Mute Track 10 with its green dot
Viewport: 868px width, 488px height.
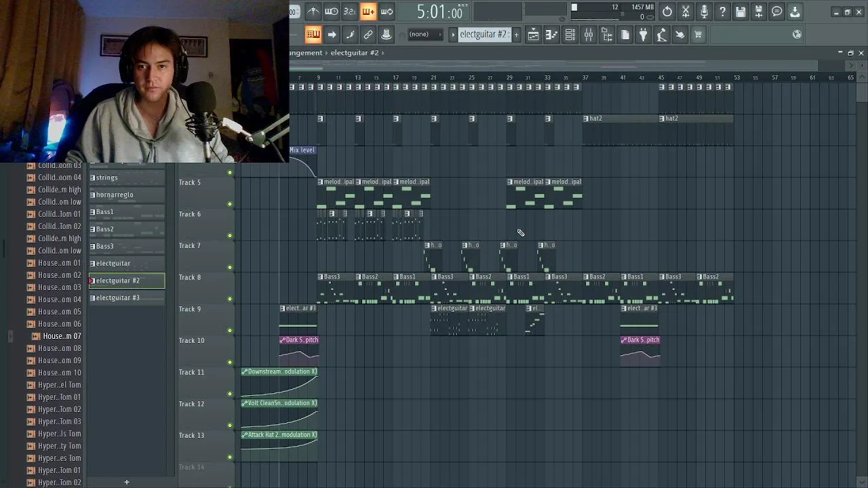click(230, 362)
